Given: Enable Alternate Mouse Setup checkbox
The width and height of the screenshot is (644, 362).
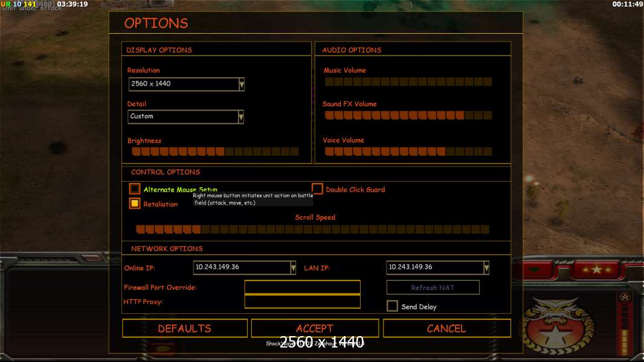Looking at the screenshot, I should [x=134, y=189].
